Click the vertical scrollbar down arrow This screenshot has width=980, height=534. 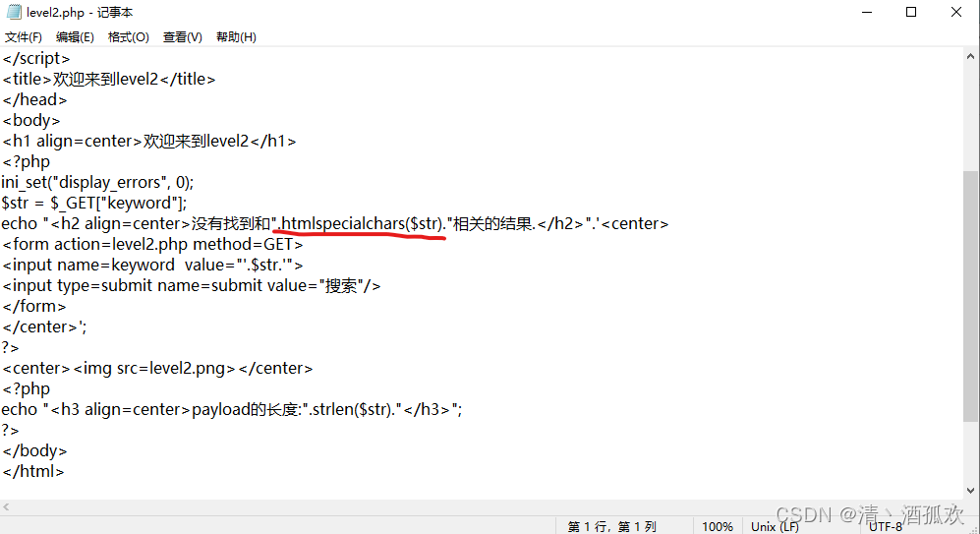(970, 491)
